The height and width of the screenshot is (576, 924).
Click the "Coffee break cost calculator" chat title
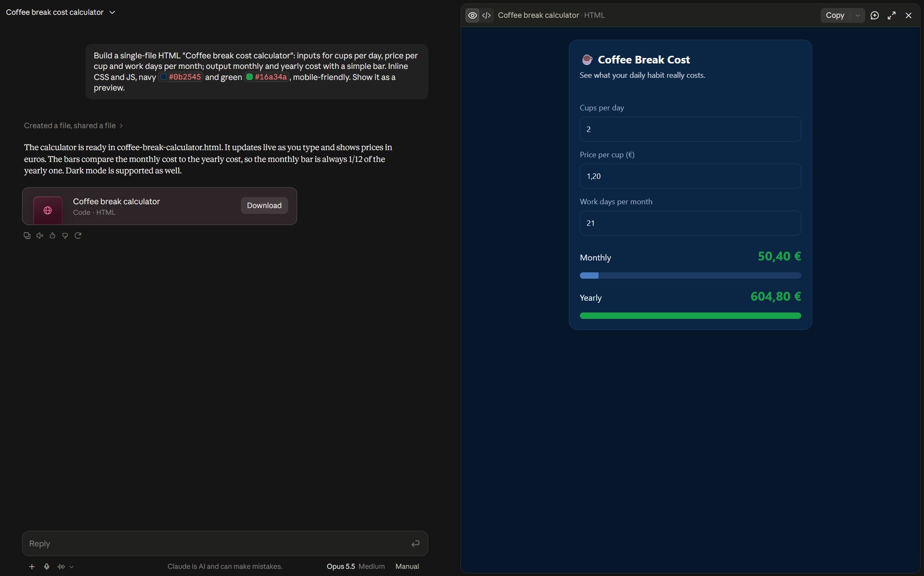(x=55, y=12)
